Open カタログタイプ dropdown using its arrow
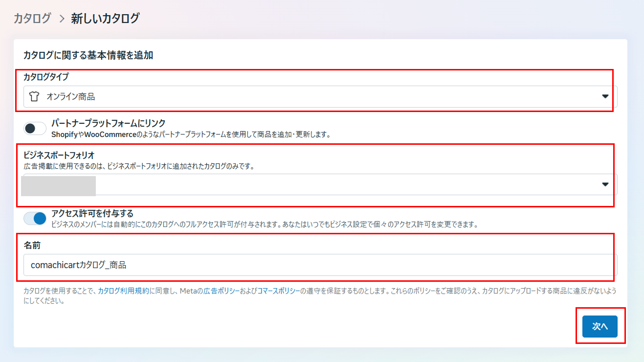Image resolution: width=644 pixels, height=362 pixels. (x=605, y=97)
